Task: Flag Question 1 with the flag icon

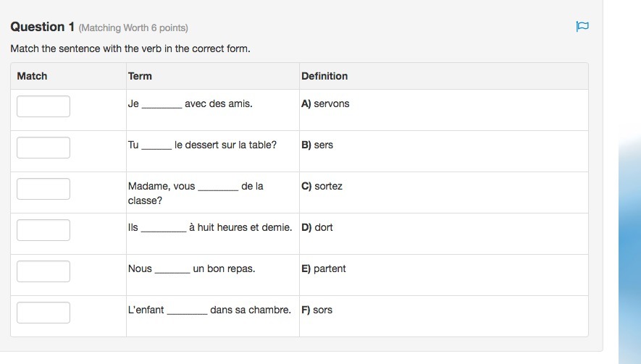Action: 582,27
